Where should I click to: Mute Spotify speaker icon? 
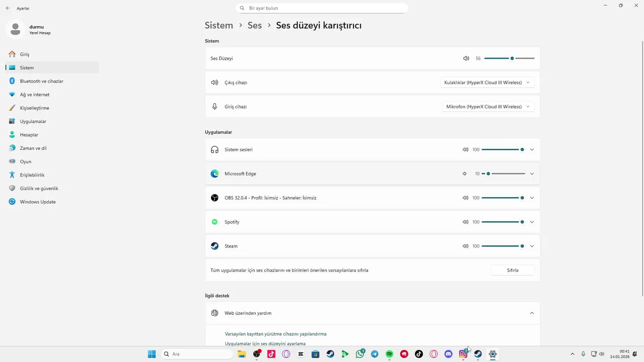point(465,222)
